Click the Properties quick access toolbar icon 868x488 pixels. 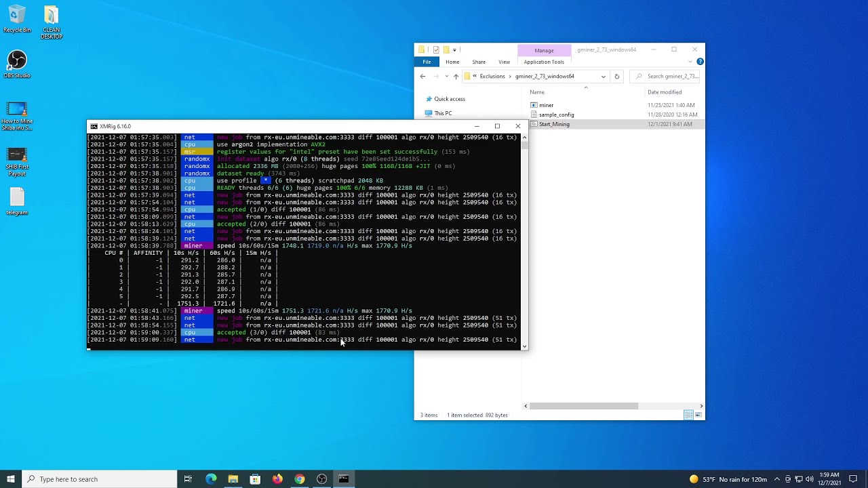(x=436, y=49)
